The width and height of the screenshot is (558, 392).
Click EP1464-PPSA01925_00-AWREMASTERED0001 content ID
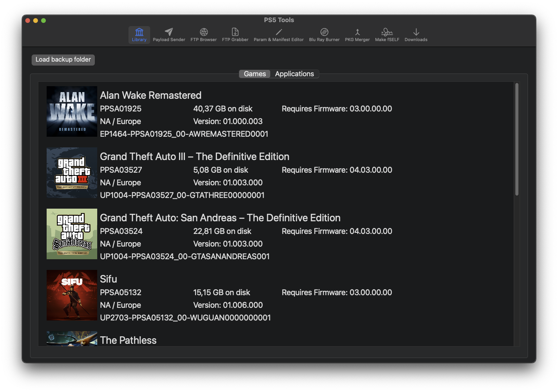tap(184, 134)
